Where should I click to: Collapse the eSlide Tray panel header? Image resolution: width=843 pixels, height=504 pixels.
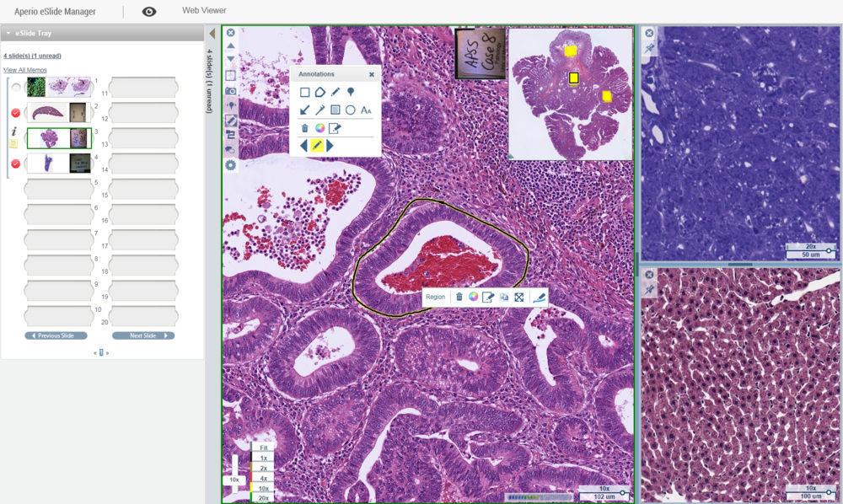(8, 34)
